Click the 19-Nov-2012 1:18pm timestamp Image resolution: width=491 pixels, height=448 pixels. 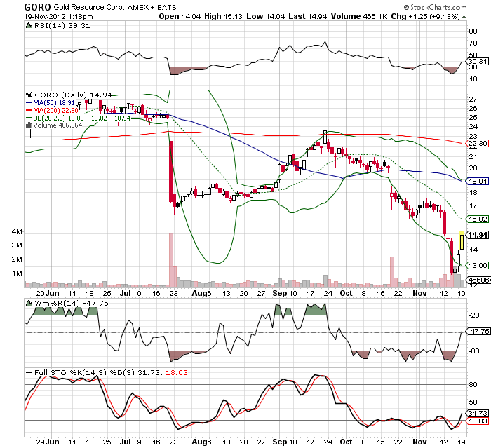point(58,17)
